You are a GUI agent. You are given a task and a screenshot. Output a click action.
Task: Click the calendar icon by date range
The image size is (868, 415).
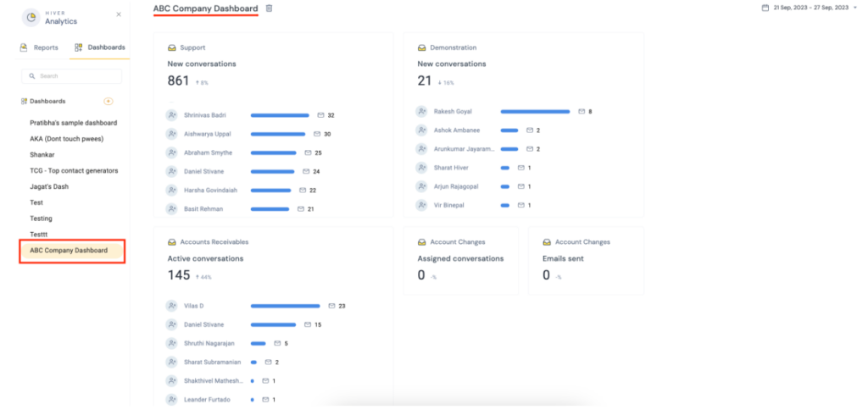pos(765,8)
